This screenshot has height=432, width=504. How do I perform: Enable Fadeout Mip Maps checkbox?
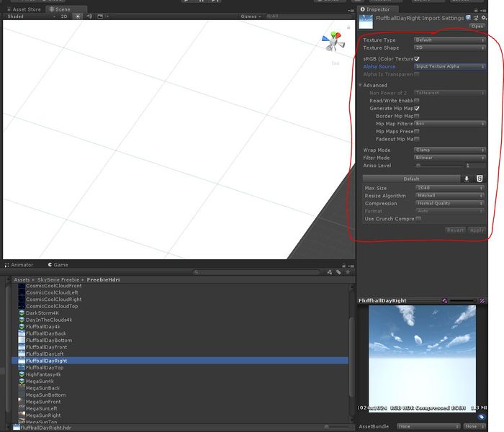(417, 139)
